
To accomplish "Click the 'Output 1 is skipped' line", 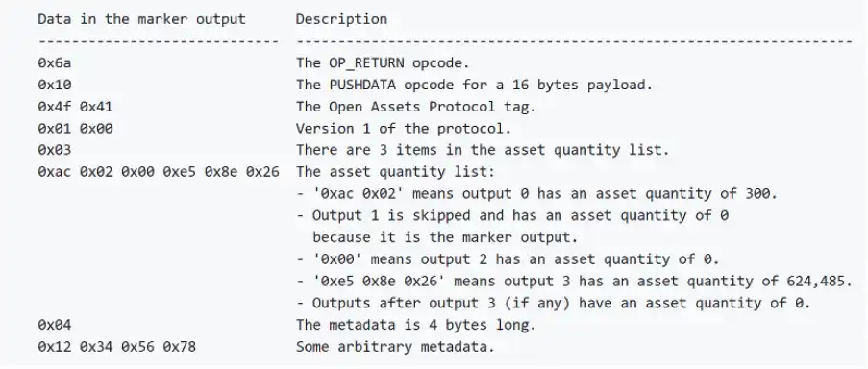I will pyautogui.click(x=512, y=216).
